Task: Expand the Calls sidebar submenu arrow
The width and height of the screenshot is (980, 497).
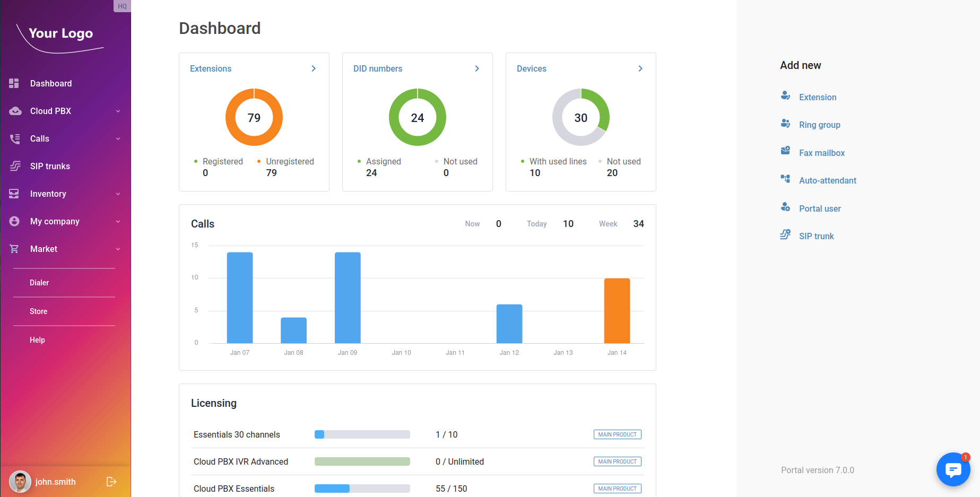Action: click(x=118, y=139)
